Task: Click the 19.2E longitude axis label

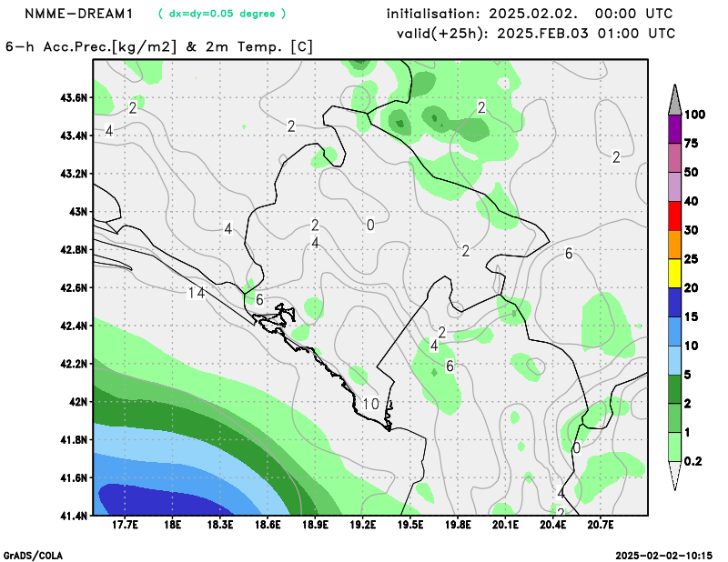Action: tap(362, 525)
